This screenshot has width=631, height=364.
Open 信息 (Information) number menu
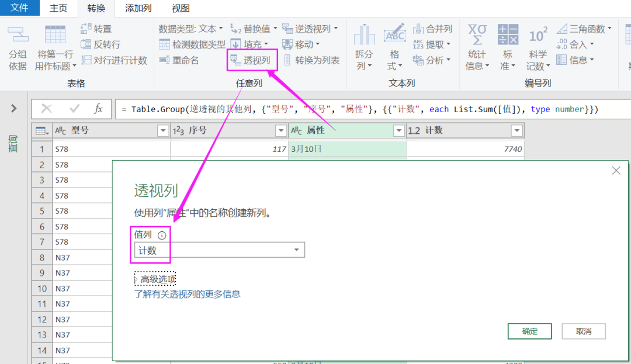click(x=575, y=60)
